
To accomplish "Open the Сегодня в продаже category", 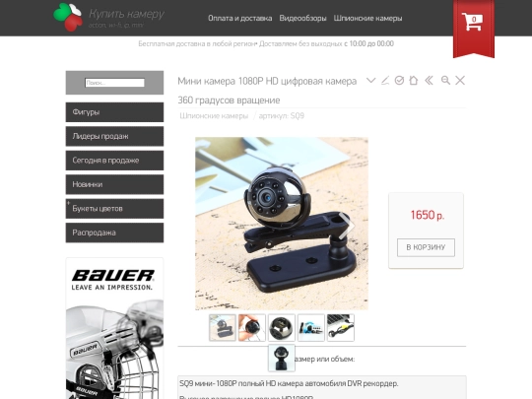I will click(x=114, y=161).
